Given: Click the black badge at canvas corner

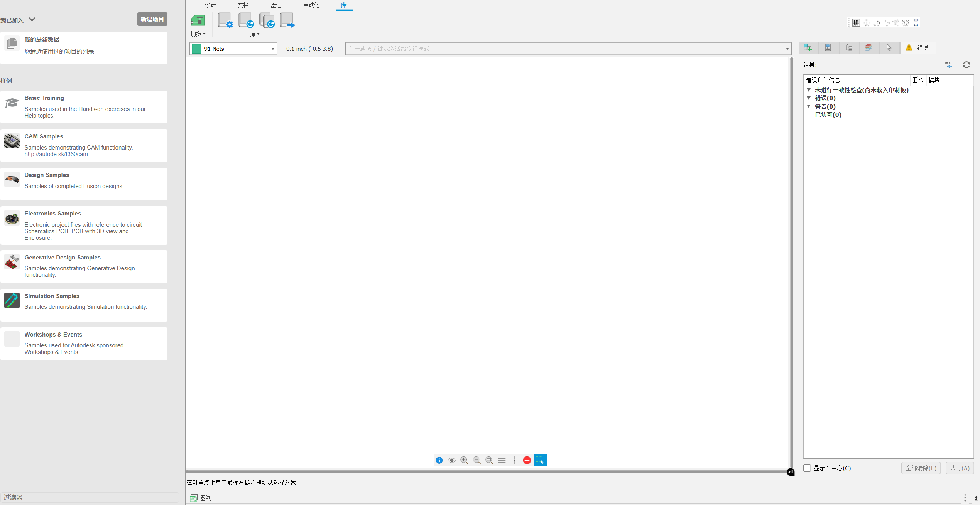Looking at the screenshot, I should click(x=791, y=472).
